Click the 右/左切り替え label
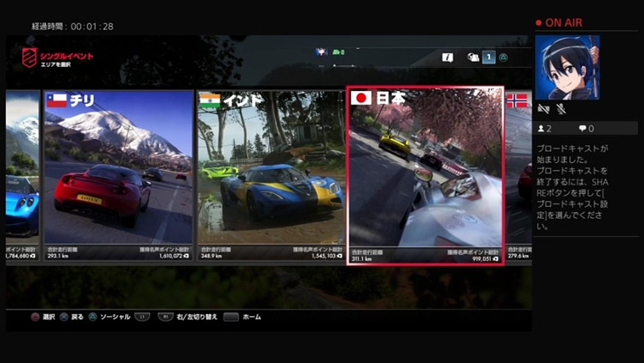644x363 pixels. pyautogui.click(x=197, y=317)
